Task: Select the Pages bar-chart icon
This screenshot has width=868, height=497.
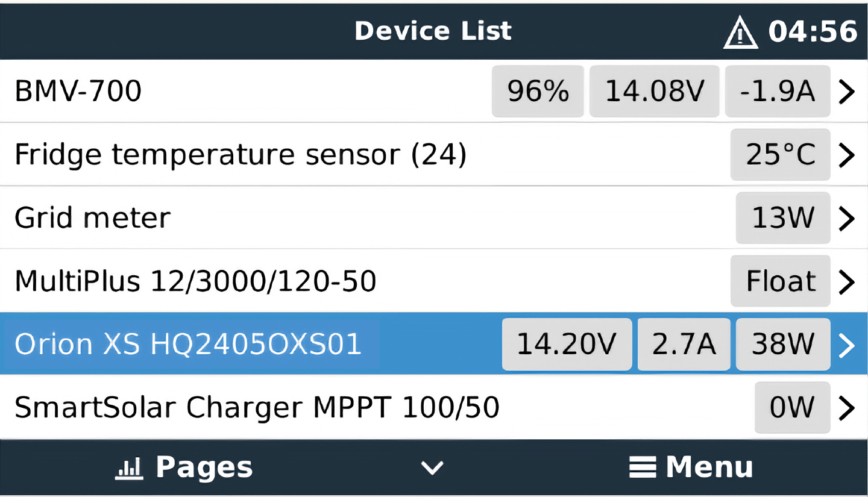Action: (x=128, y=466)
